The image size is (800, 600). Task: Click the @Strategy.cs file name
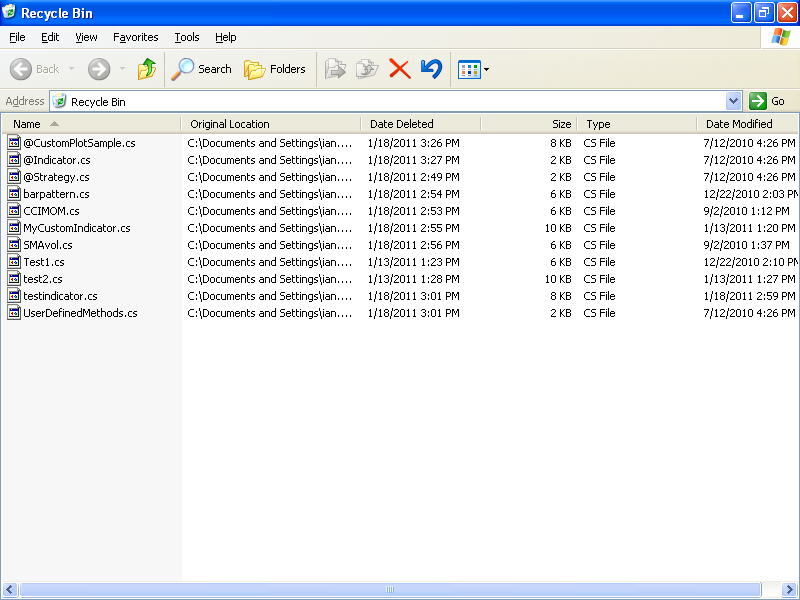click(x=56, y=177)
